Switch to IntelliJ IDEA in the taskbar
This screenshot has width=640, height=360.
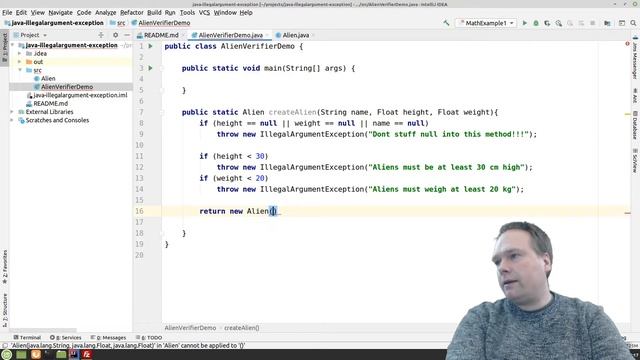pyautogui.click(x=73, y=354)
